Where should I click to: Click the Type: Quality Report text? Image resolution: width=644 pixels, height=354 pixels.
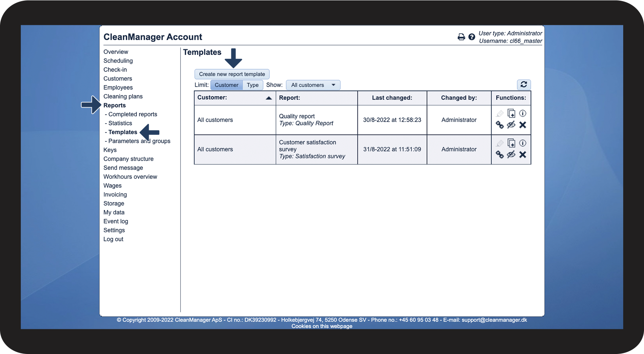pyautogui.click(x=306, y=123)
